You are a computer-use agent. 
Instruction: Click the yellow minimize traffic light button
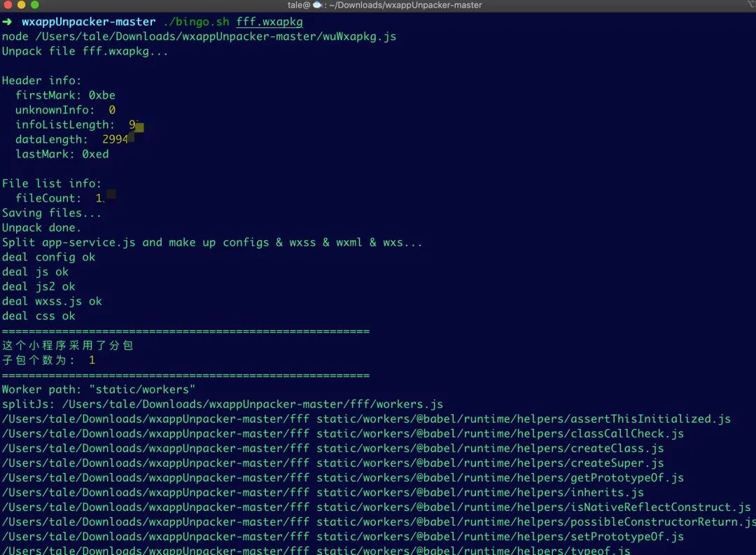(20, 4)
